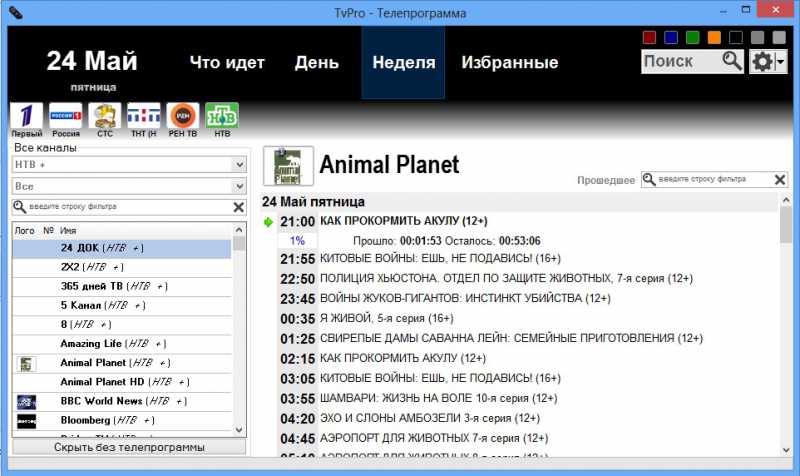Select the Bloomberg channel row
The height and width of the screenshot is (476, 800).
[122, 420]
